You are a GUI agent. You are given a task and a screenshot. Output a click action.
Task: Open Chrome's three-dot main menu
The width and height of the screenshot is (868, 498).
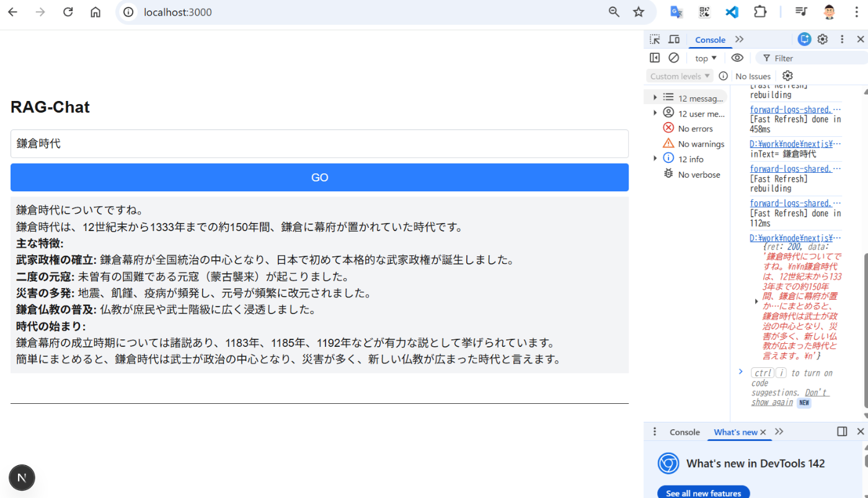856,12
